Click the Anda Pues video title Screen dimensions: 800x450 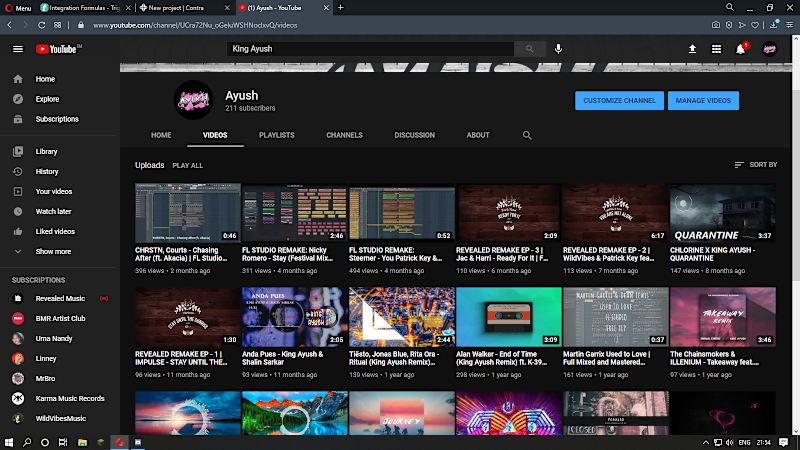point(283,358)
